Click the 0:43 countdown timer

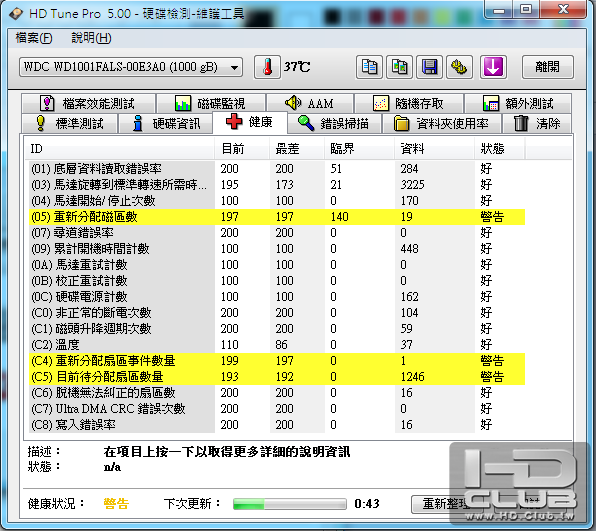coord(367,504)
